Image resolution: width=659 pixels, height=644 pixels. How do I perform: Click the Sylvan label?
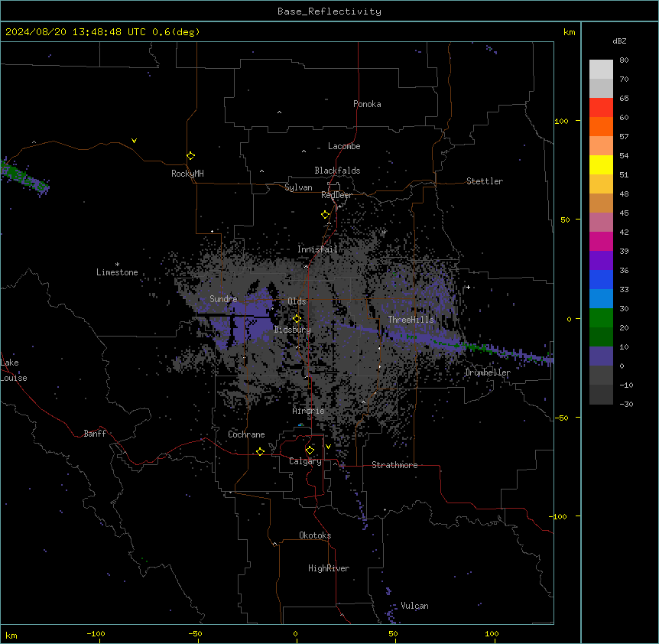click(x=298, y=187)
